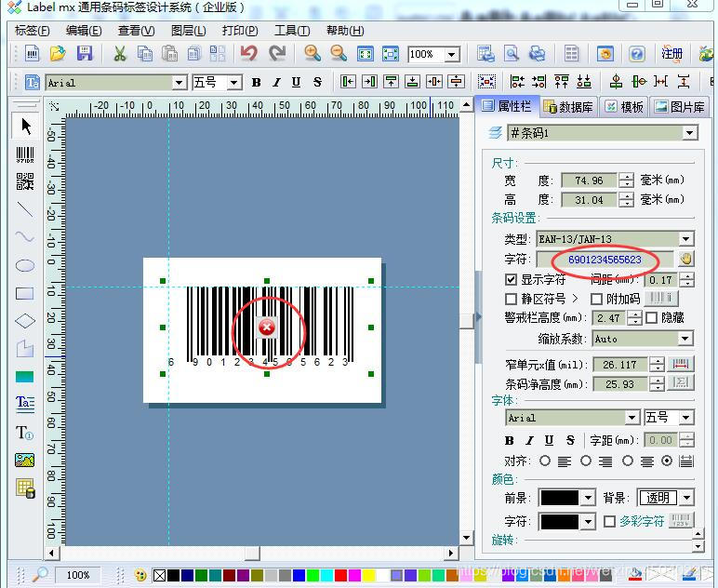Choose the 1D barcode tool
The width and height of the screenshot is (718, 588).
tap(25, 154)
